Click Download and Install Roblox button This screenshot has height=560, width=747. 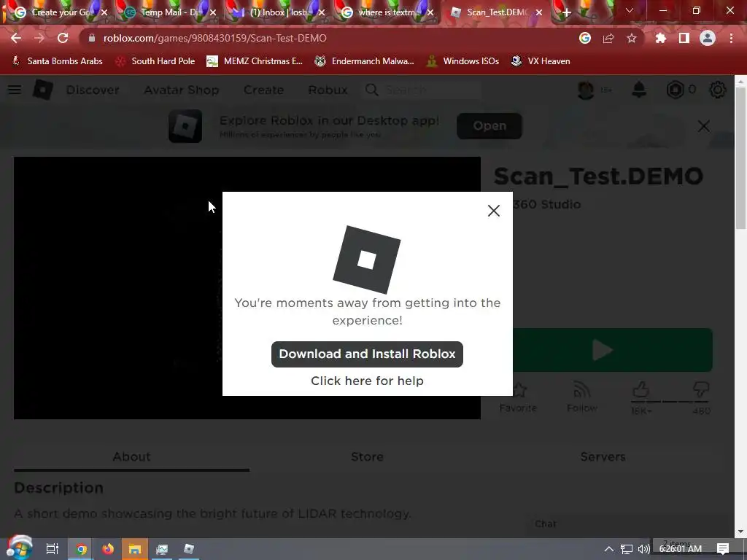tap(367, 354)
